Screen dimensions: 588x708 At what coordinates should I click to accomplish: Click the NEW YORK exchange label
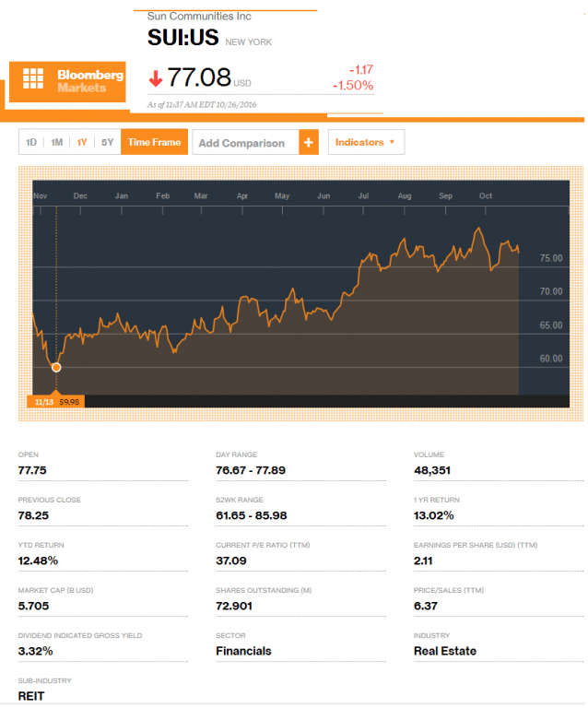click(x=249, y=42)
